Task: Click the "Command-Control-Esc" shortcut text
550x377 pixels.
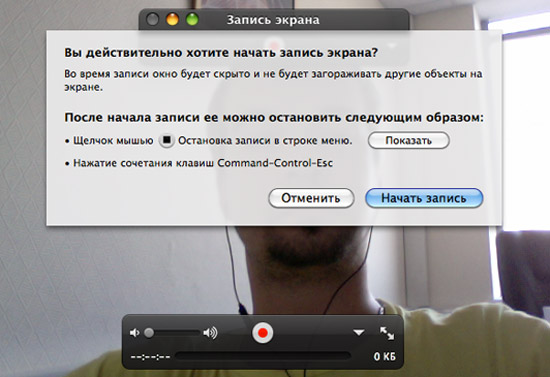Action: click(275, 163)
